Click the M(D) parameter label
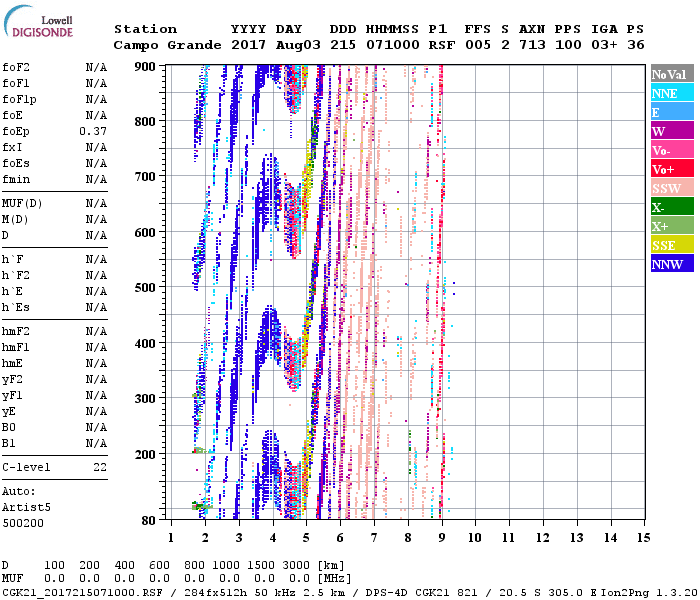 (x=15, y=220)
